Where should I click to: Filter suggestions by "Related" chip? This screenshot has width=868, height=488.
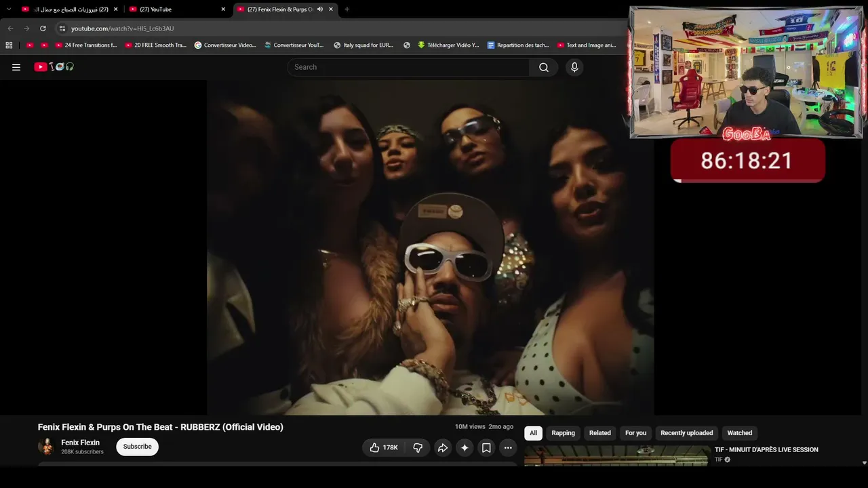pos(599,433)
